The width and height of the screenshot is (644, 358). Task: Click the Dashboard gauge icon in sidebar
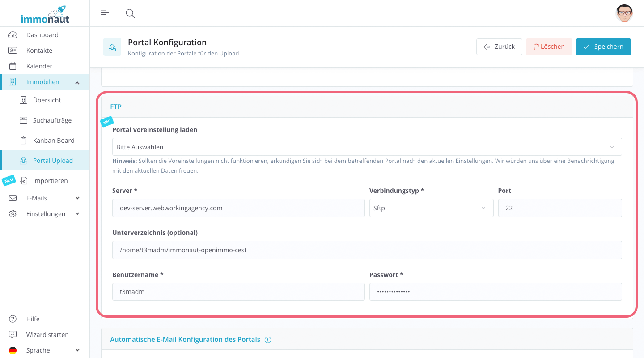coord(13,35)
